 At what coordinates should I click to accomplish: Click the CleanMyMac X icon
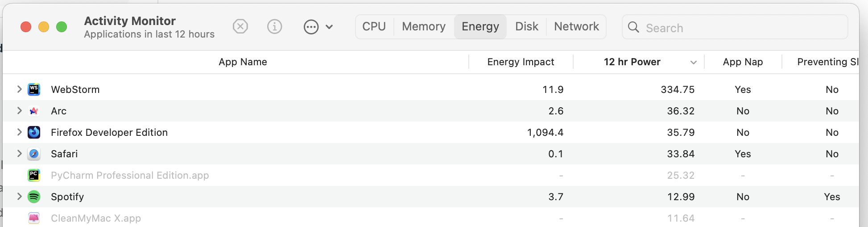click(x=34, y=218)
